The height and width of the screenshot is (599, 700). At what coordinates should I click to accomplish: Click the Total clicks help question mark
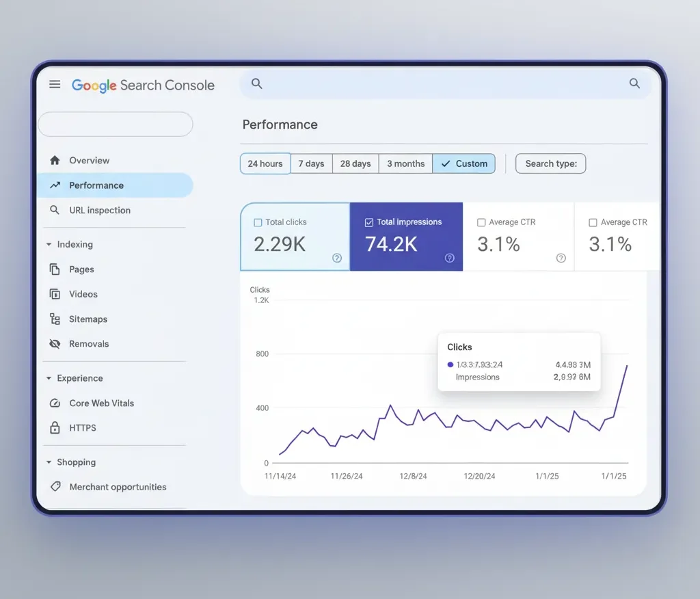(x=336, y=258)
